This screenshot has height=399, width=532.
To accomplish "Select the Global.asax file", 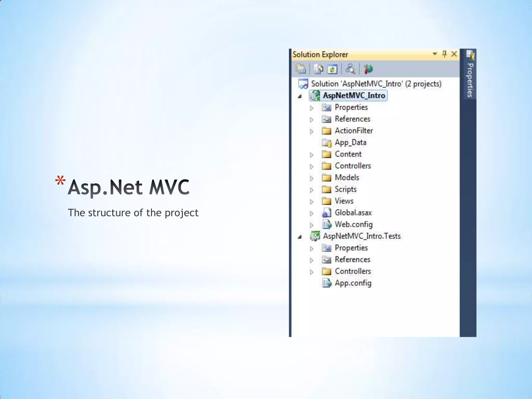I will [x=353, y=213].
